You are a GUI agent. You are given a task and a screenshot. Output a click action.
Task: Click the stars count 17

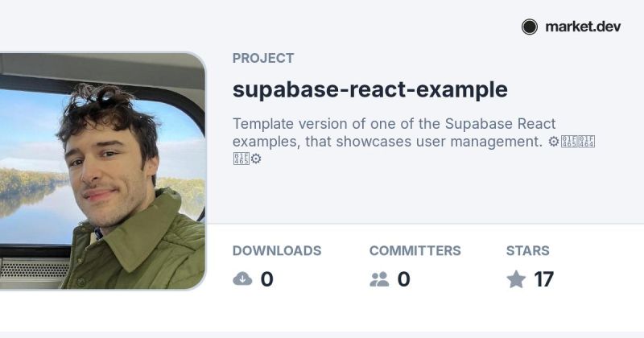pos(544,279)
